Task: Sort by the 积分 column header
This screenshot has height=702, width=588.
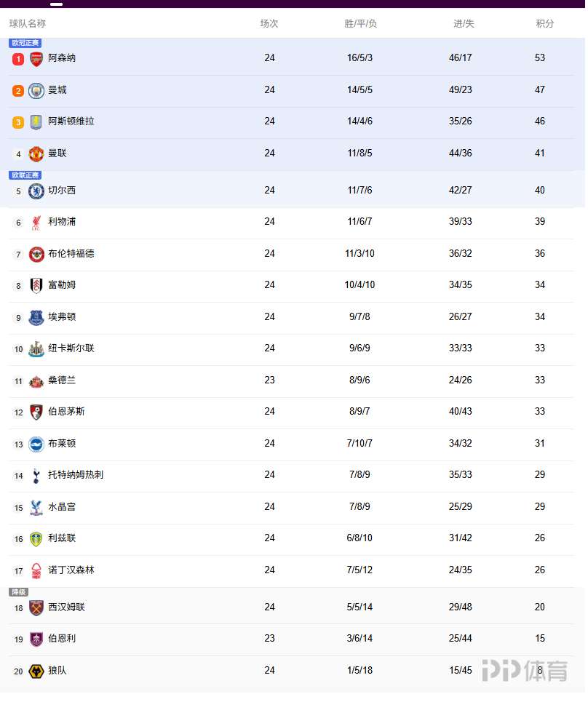Action: pyautogui.click(x=544, y=23)
